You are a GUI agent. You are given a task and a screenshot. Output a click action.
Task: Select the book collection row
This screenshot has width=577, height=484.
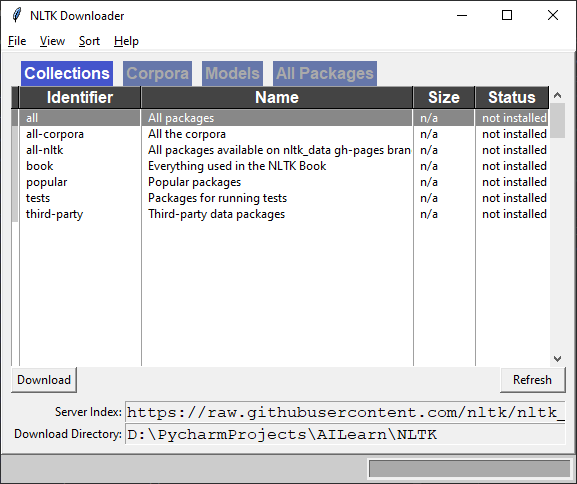click(283, 166)
